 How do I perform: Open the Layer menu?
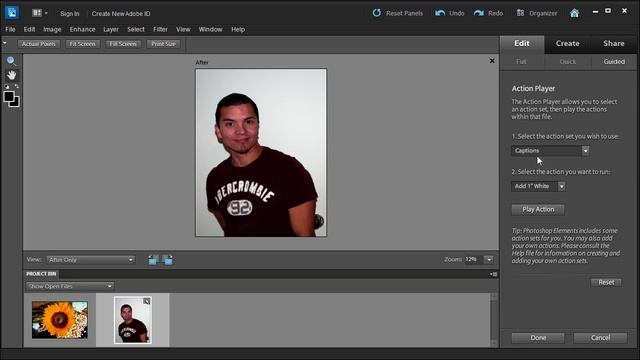pos(111,29)
